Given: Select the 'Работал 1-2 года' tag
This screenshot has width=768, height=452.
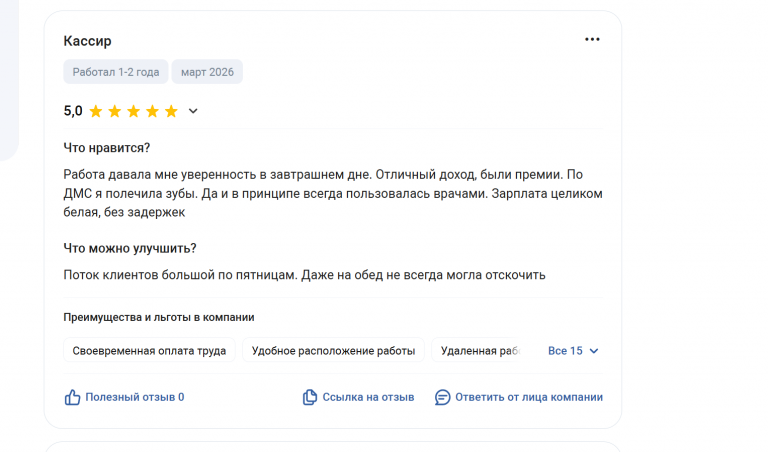Looking at the screenshot, I should coord(116,72).
